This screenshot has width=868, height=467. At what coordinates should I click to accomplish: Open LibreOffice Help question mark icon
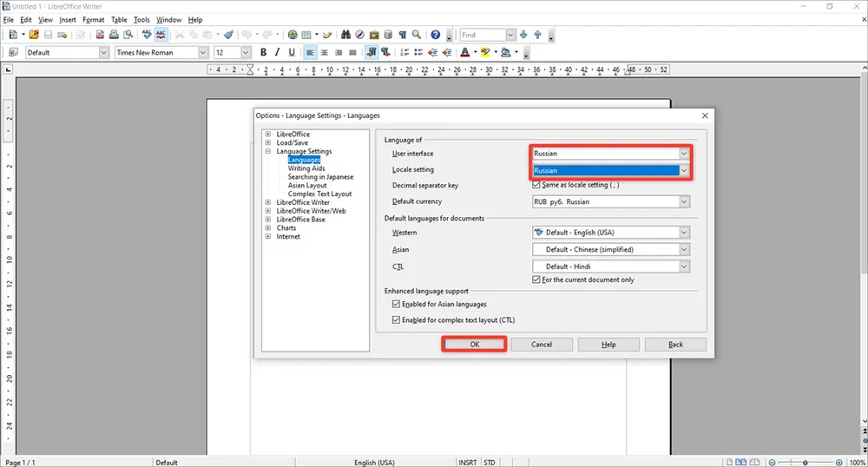point(436,35)
